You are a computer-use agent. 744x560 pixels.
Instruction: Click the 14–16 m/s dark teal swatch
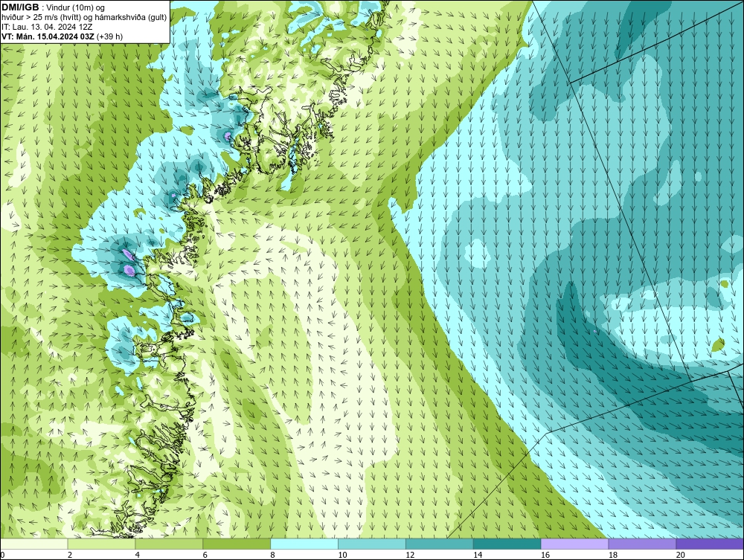pyautogui.click(x=507, y=544)
